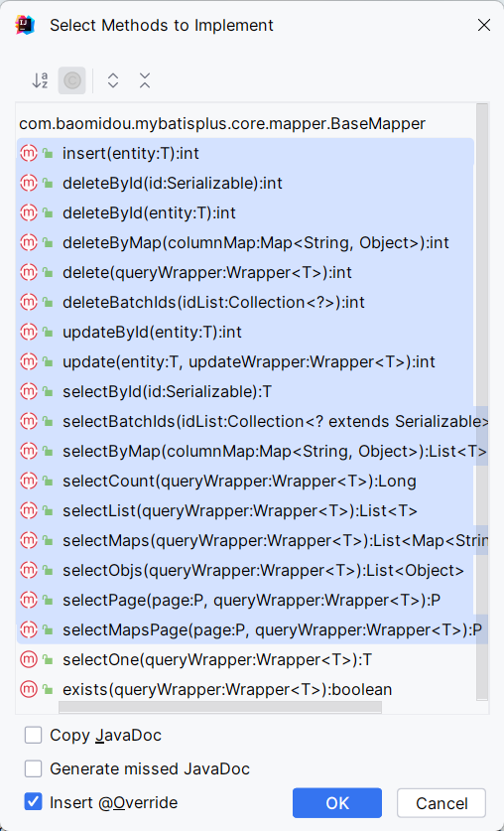Image resolution: width=504 pixels, height=831 pixels.
Task: Enable the Copy JavaDoc checkbox
Action: click(x=33, y=735)
